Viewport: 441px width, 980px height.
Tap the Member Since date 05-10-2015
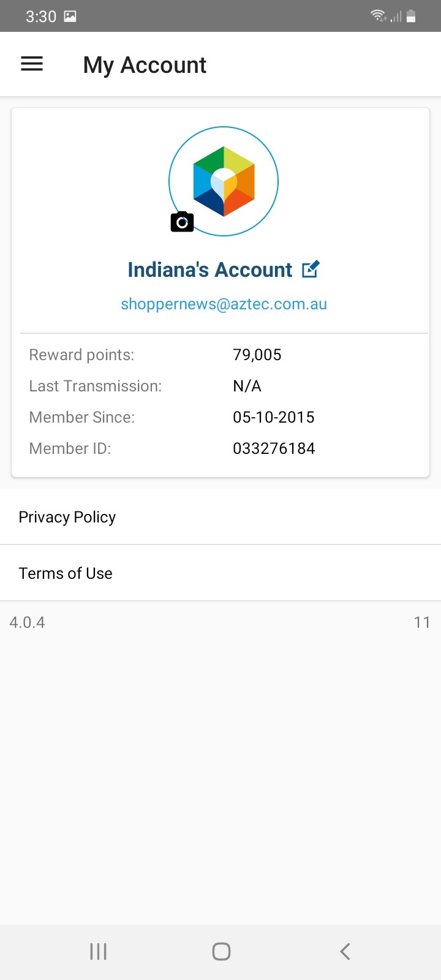pos(274,417)
